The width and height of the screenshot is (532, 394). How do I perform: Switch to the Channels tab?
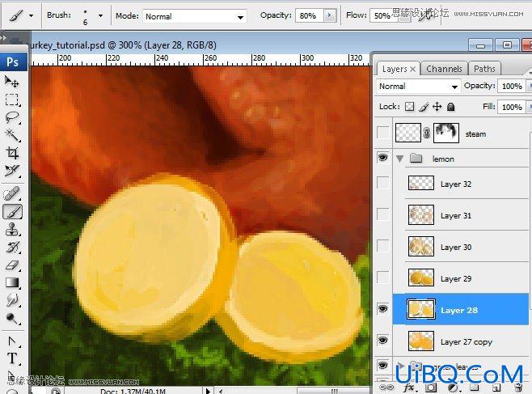tap(444, 69)
